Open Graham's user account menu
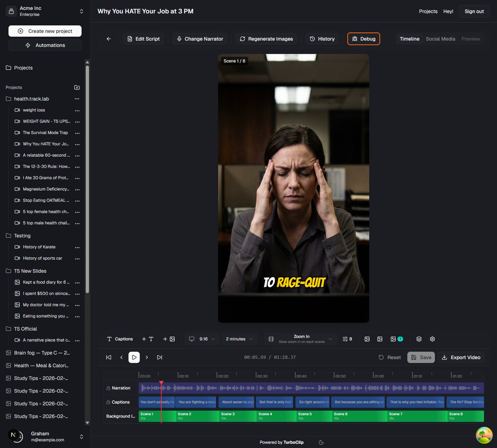The image size is (497, 448). click(x=45, y=436)
